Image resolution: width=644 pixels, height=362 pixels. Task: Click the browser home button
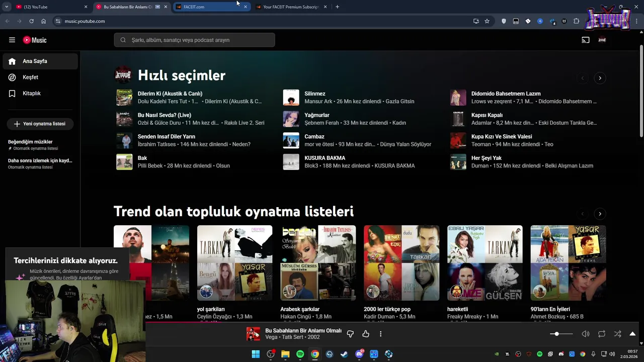(44, 21)
